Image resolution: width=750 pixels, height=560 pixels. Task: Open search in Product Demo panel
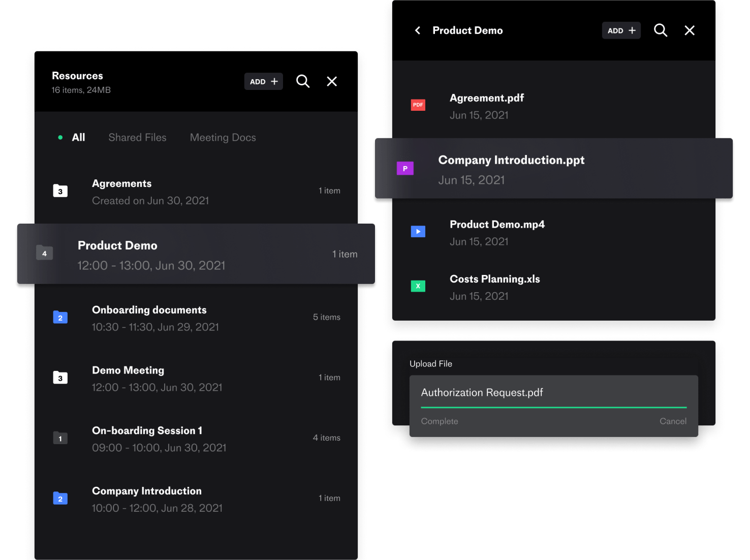[661, 30]
